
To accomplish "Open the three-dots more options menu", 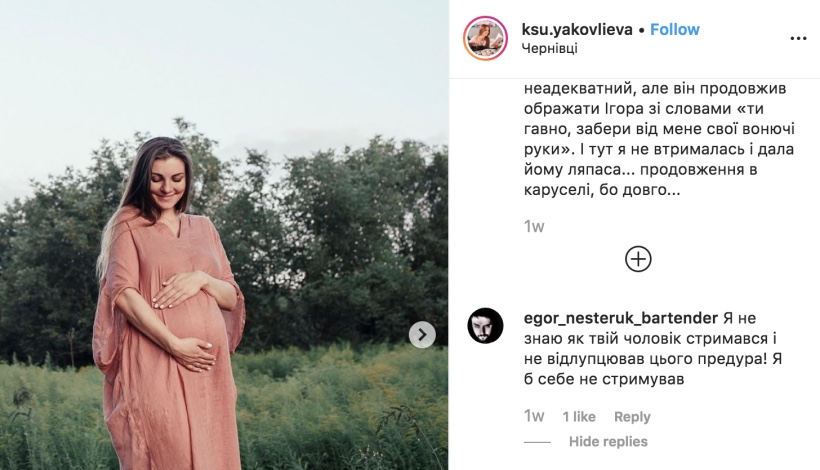I will pos(798,38).
